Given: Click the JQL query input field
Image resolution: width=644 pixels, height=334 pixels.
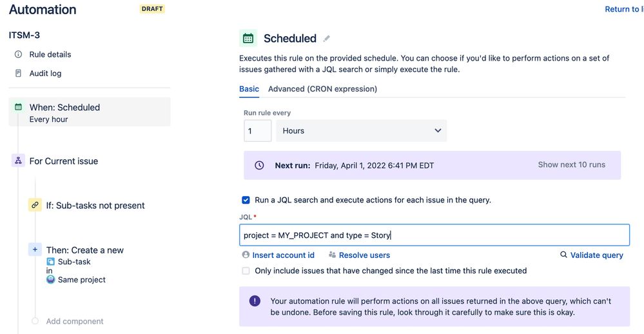Looking at the screenshot, I should pos(434,235).
